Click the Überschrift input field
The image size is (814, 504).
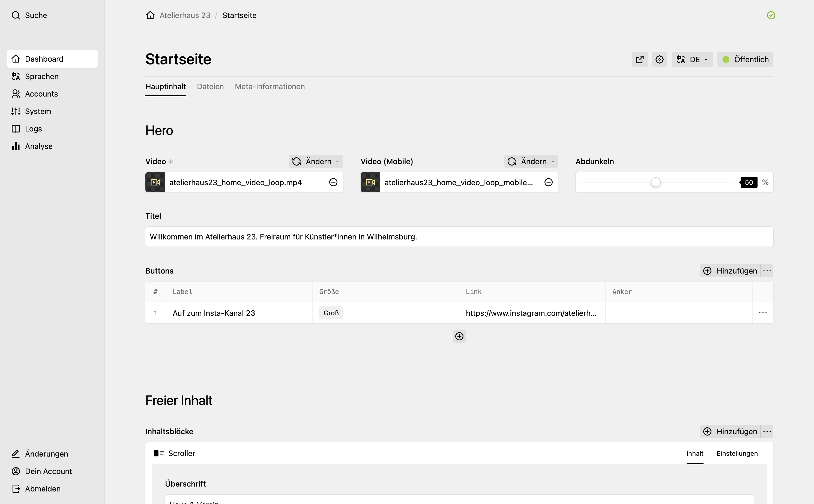coord(459,499)
